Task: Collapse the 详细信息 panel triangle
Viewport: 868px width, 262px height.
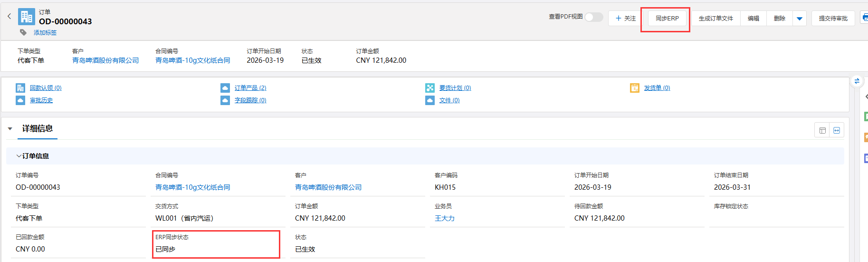Action: tap(10, 129)
